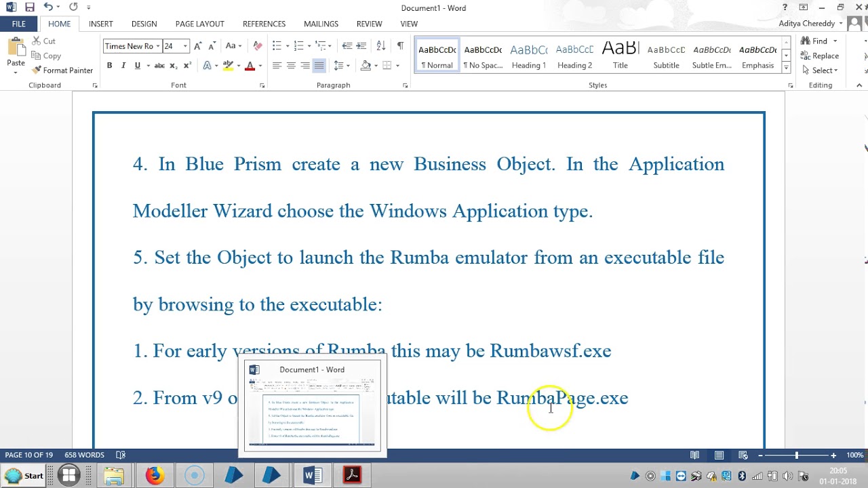Switch to the MAILINGS tab

tap(321, 24)
